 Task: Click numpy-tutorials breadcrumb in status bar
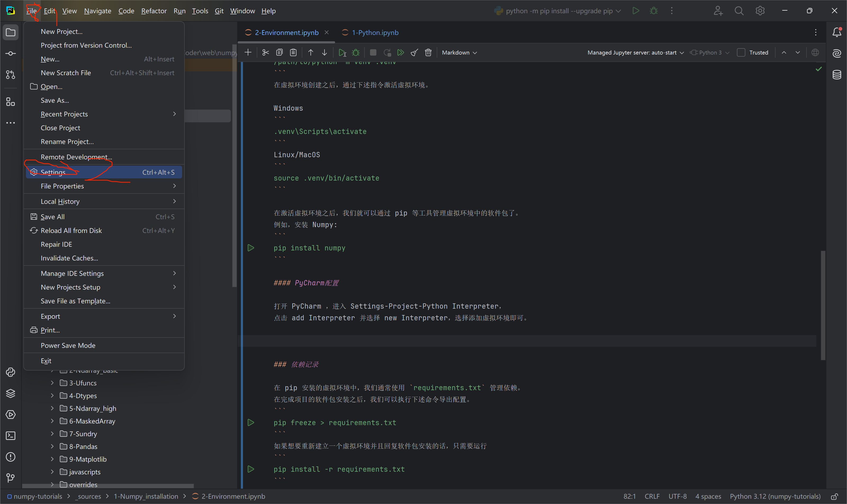point(35,496)
